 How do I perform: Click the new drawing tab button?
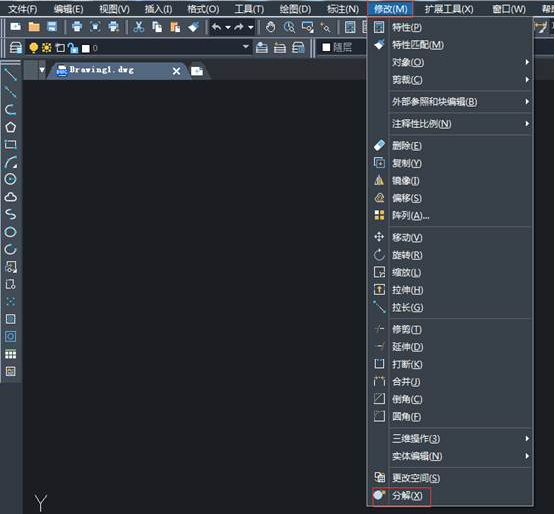197,71
